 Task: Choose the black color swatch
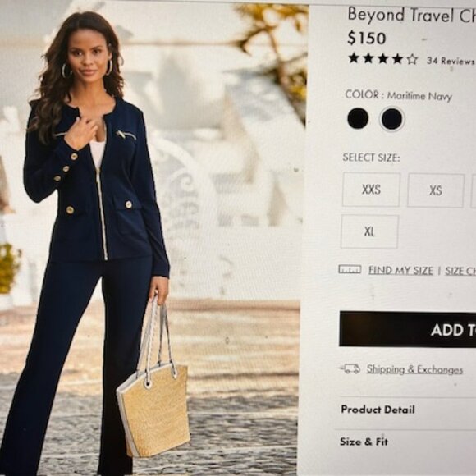click(358, 118)
